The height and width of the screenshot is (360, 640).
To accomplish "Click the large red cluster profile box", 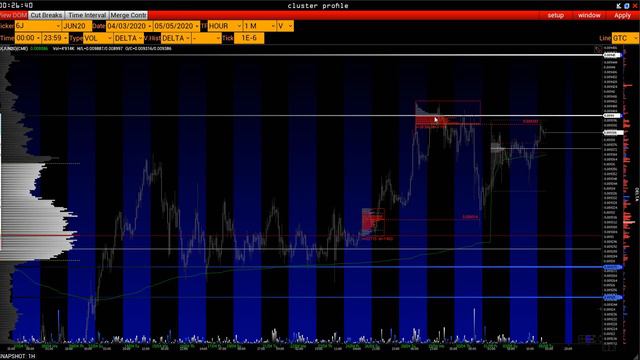I will (448, 114).
